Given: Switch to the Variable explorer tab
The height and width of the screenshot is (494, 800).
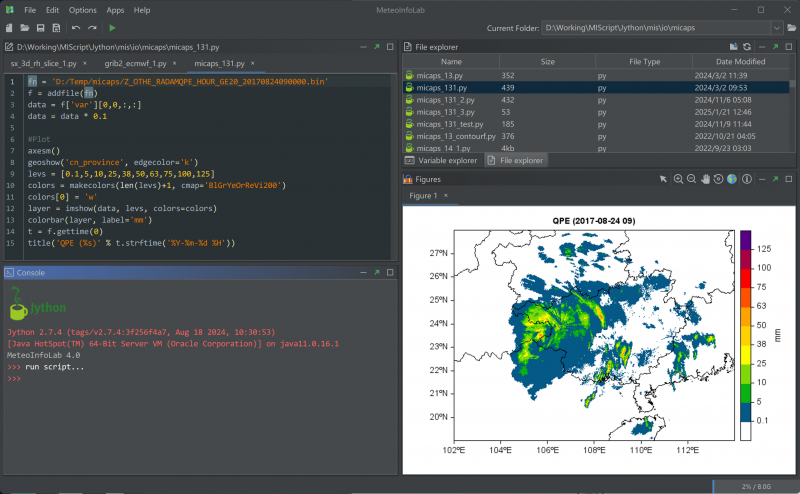Looking at the screenshot, I should click(x=440, y=160).
